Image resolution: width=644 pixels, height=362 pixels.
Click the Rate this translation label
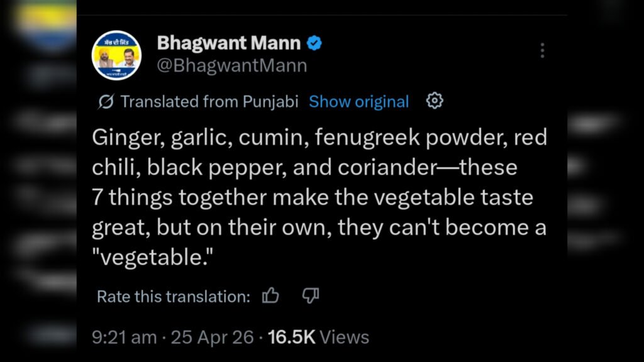click(x=174, y=297)
